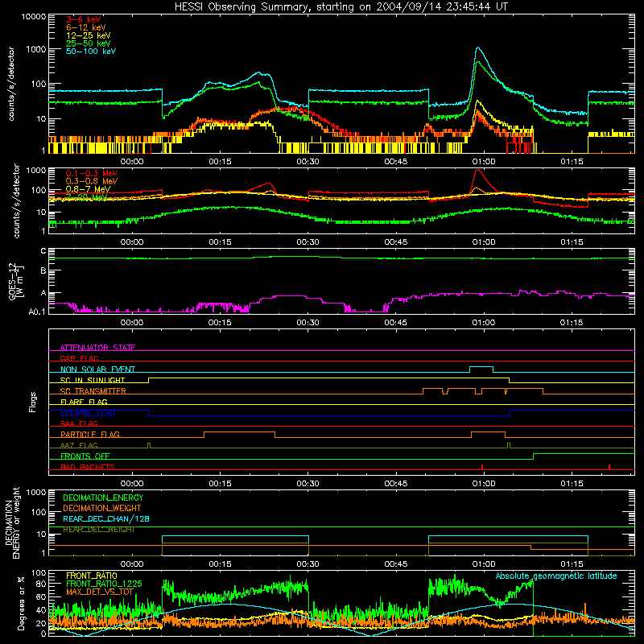Click the 10000 tick of the top panel
644x644 pixels.
click(x=34, y=16)
